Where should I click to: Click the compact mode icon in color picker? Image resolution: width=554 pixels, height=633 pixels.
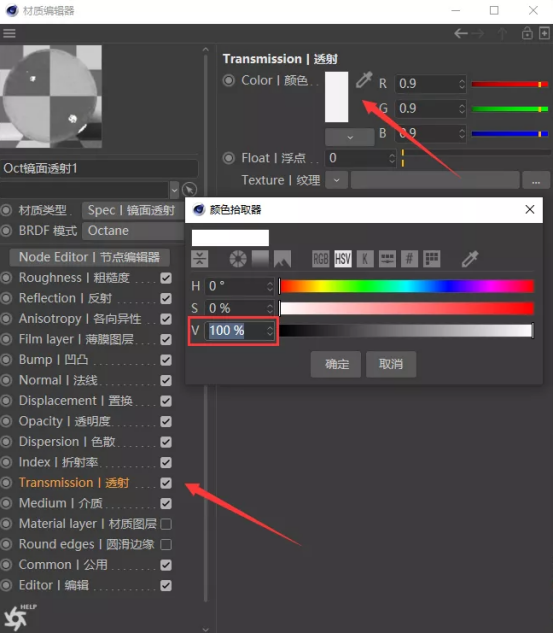coord(199,259)
